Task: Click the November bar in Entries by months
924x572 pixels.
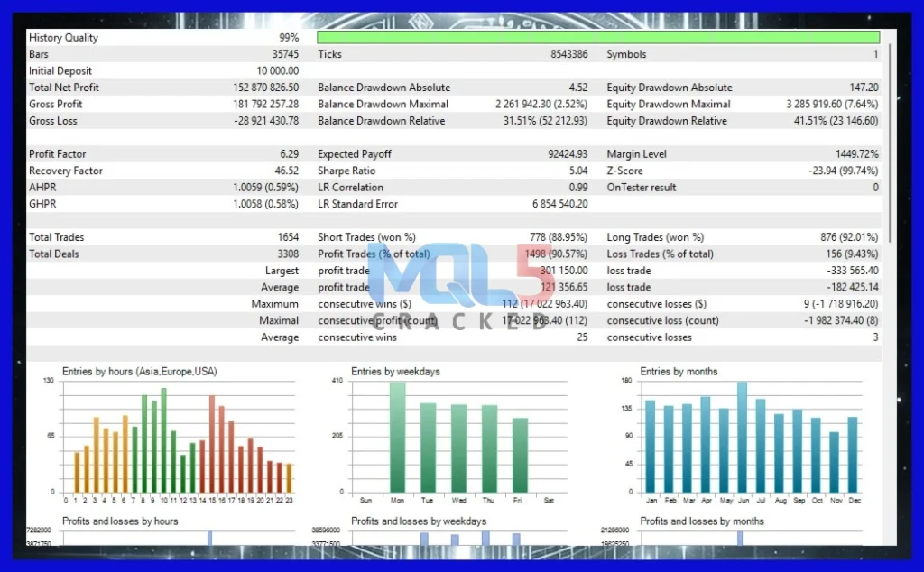Action: 834,461
